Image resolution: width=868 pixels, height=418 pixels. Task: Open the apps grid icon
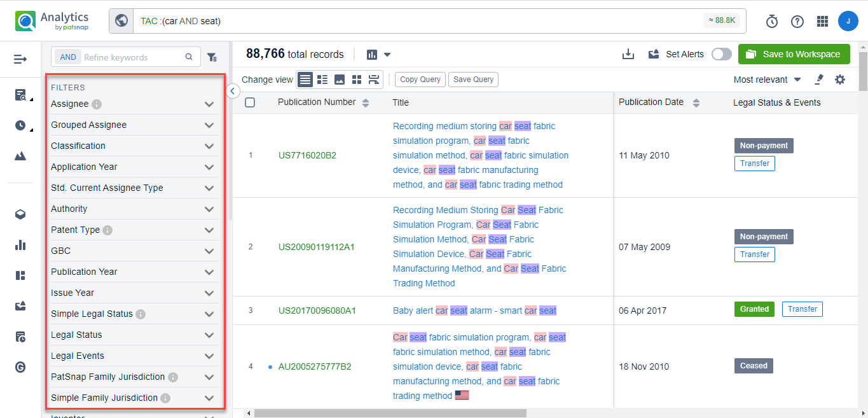tap(822, 22)
